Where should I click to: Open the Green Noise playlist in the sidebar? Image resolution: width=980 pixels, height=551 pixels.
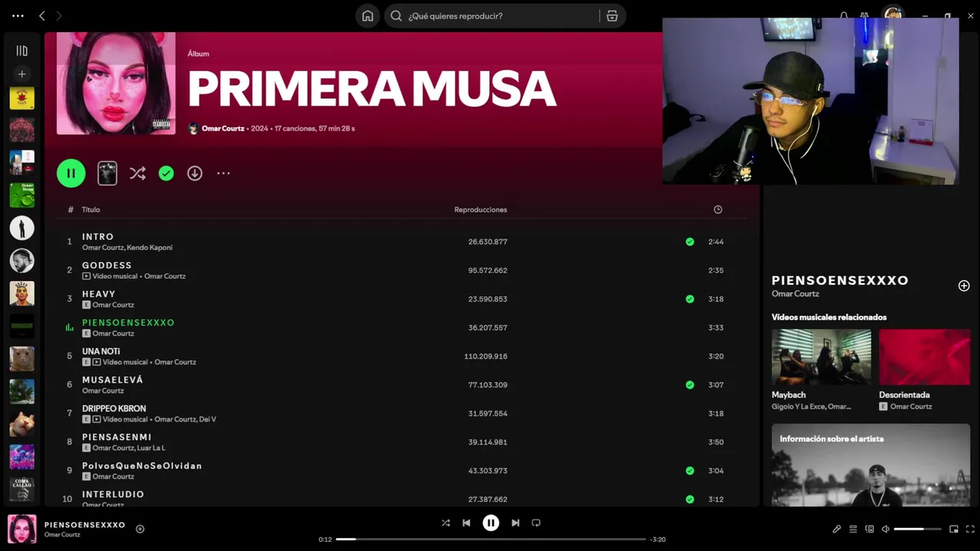(x=21, y=195)
